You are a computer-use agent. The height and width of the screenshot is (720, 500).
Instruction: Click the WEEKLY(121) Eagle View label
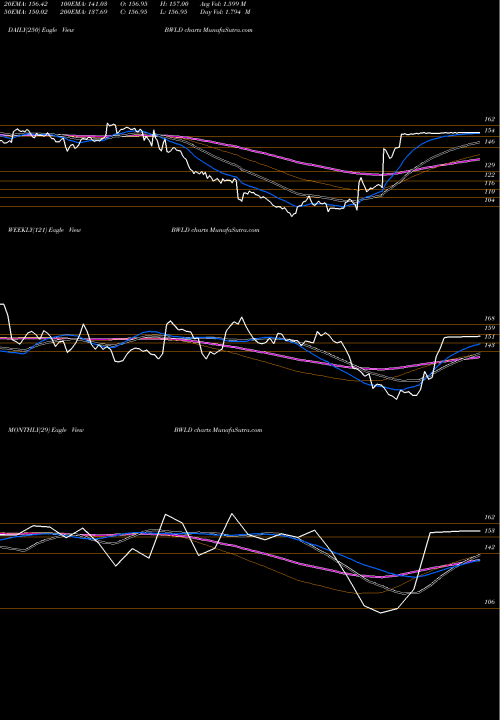44,230
